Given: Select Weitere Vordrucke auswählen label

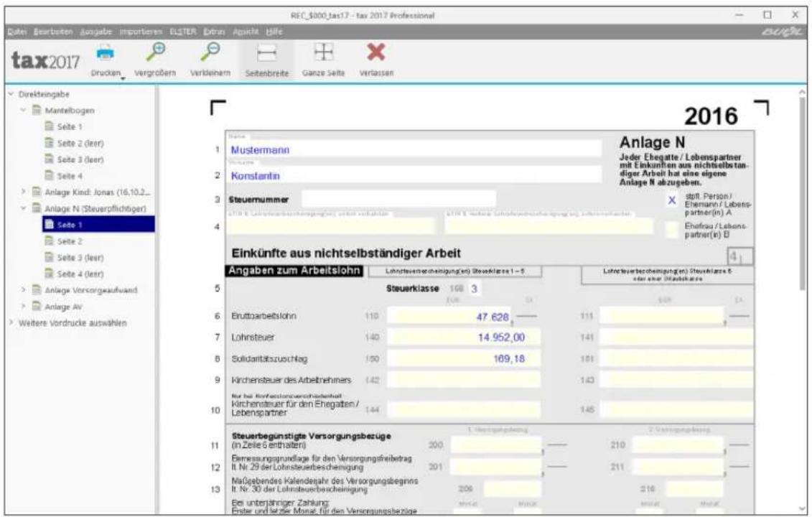Looking at the screenshot, I should [73, 322].
